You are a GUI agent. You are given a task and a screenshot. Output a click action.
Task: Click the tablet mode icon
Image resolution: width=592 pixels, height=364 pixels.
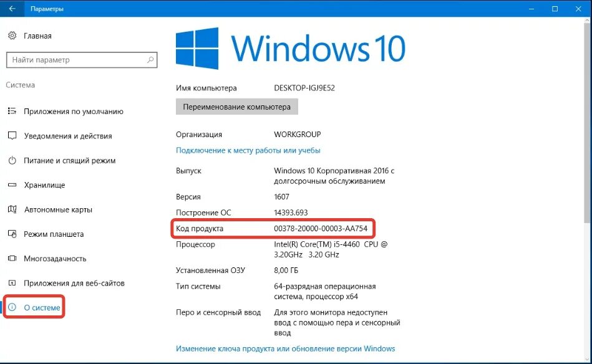12,234
